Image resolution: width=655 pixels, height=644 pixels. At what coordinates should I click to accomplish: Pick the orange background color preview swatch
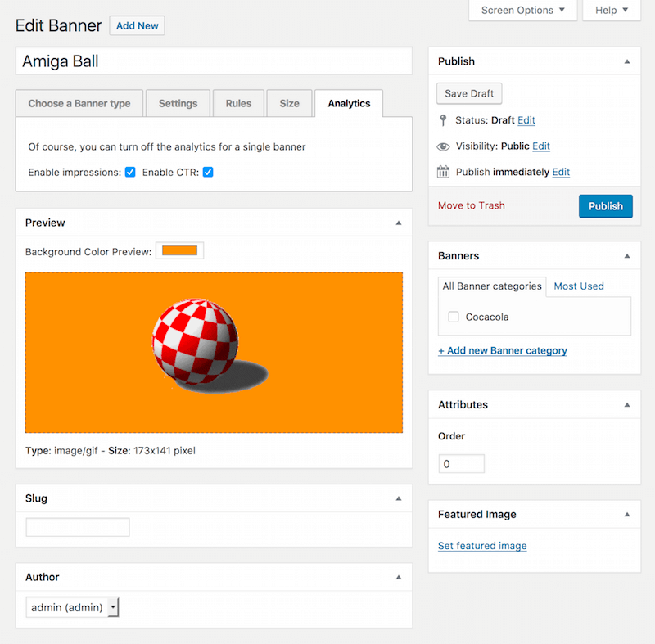click(x=179, y=251)
